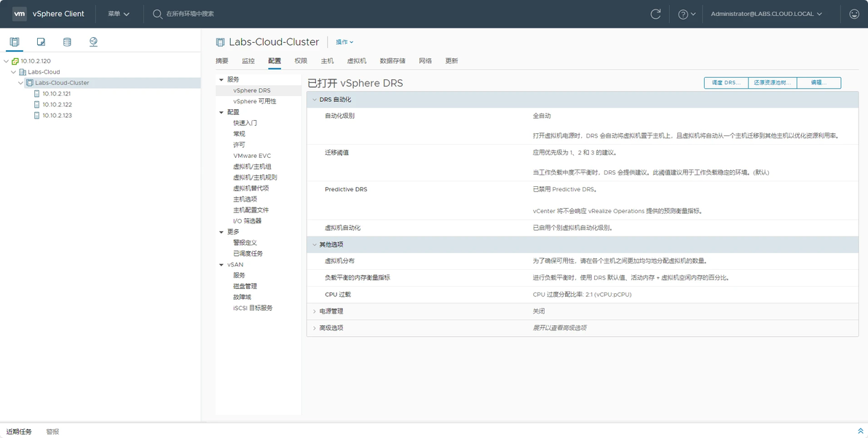The image size is (868, 438).
Task: Switch to the 监控 tab
Action: tap(248, 61)
